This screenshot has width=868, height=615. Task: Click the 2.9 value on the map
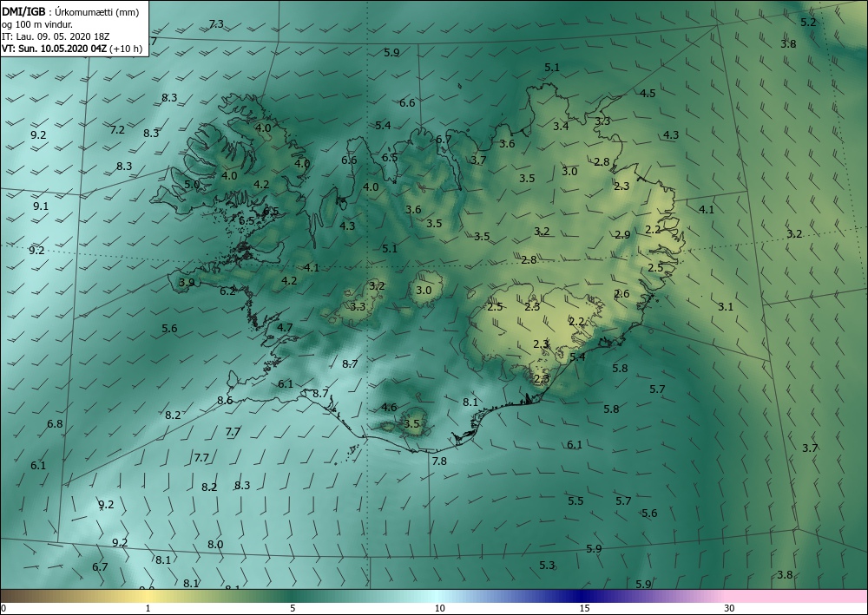coord(622,234)
